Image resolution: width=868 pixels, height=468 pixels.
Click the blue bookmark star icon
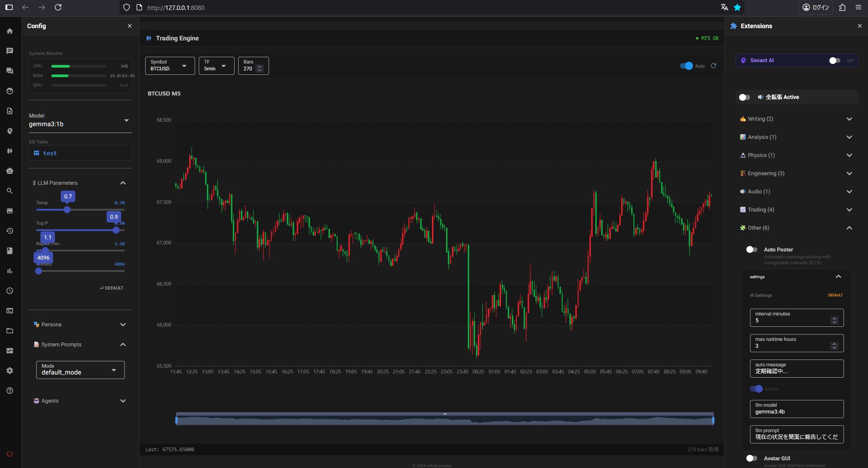coord(737,7)
